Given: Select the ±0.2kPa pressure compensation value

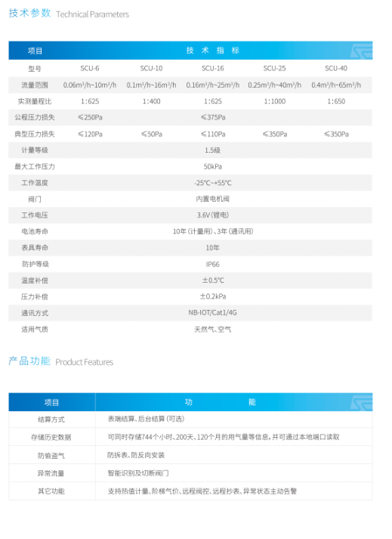Looking at the screenshot, I should click(x=213, y=296).
